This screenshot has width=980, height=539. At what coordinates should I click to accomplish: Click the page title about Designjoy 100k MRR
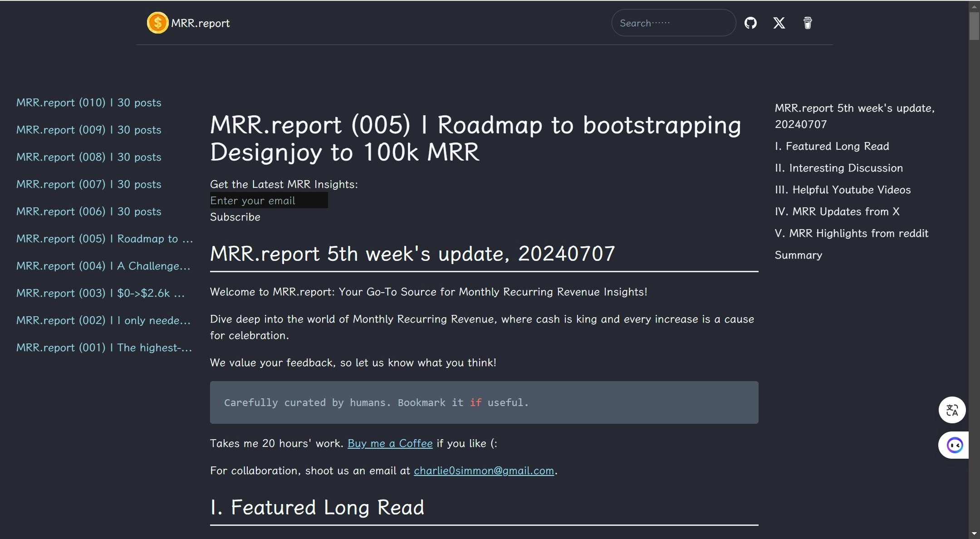475,138
